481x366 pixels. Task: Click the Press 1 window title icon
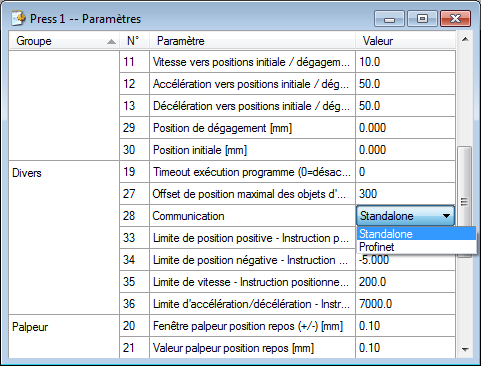pyautogui.click(x=18, y=18)
